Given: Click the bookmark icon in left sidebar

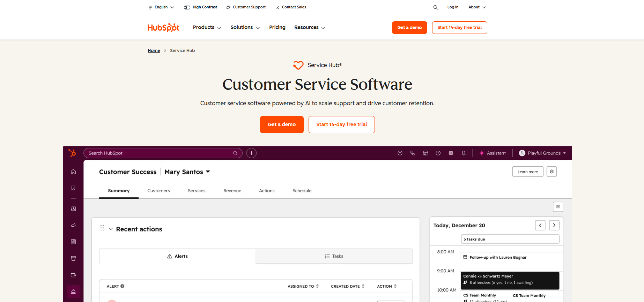Looking at the screenshot, I should 73,188.
